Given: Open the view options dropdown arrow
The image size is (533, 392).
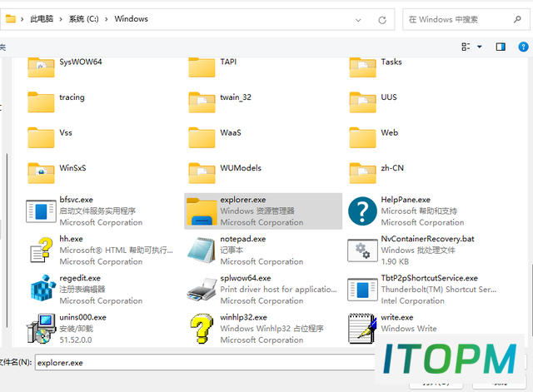Looking at the screenshot, I should coord(480,47).
